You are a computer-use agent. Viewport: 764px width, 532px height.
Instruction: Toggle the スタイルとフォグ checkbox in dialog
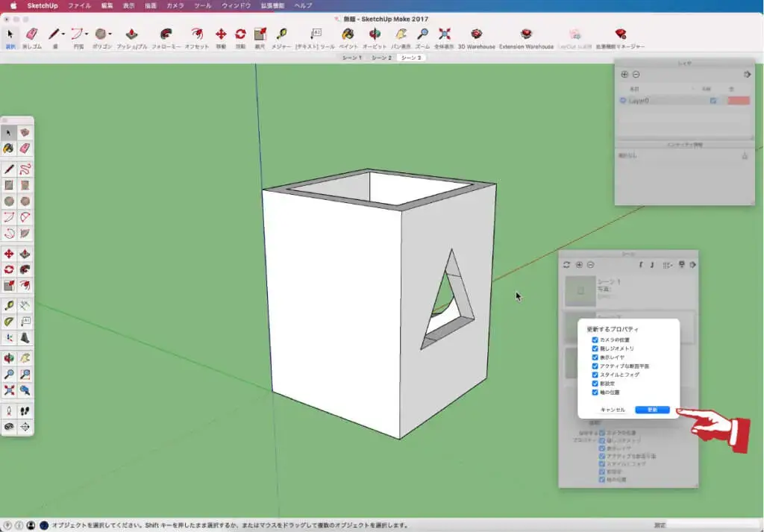point(595,375)
